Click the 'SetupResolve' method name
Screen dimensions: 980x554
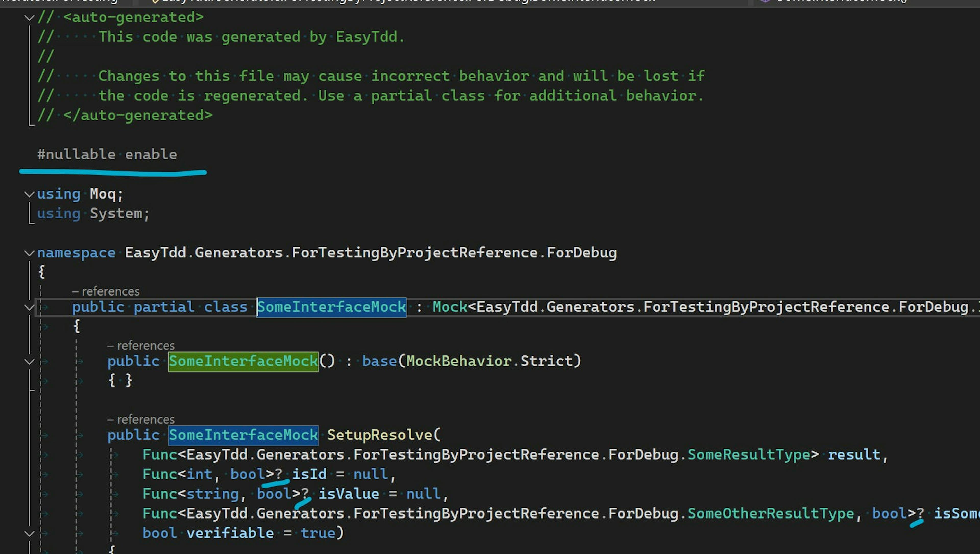click(380, 435)
